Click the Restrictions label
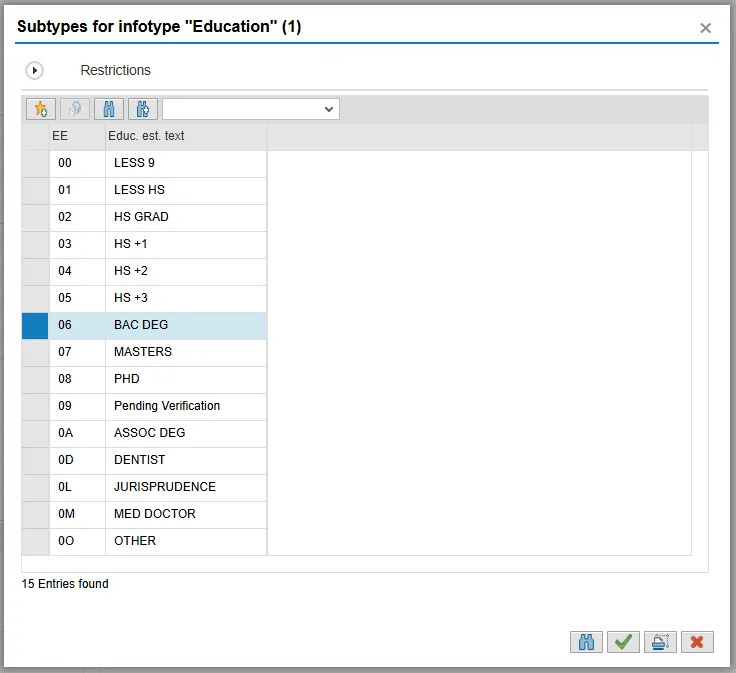736x673 pixels. coord(115,71)
